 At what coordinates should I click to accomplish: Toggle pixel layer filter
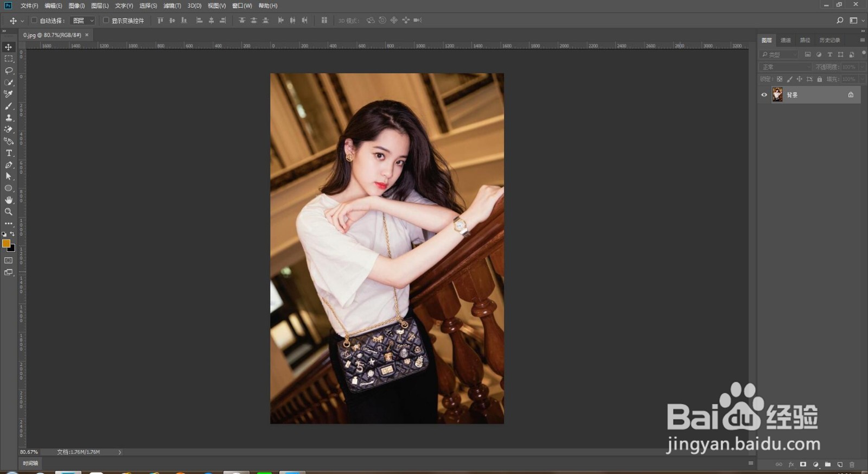pos(808,54)
